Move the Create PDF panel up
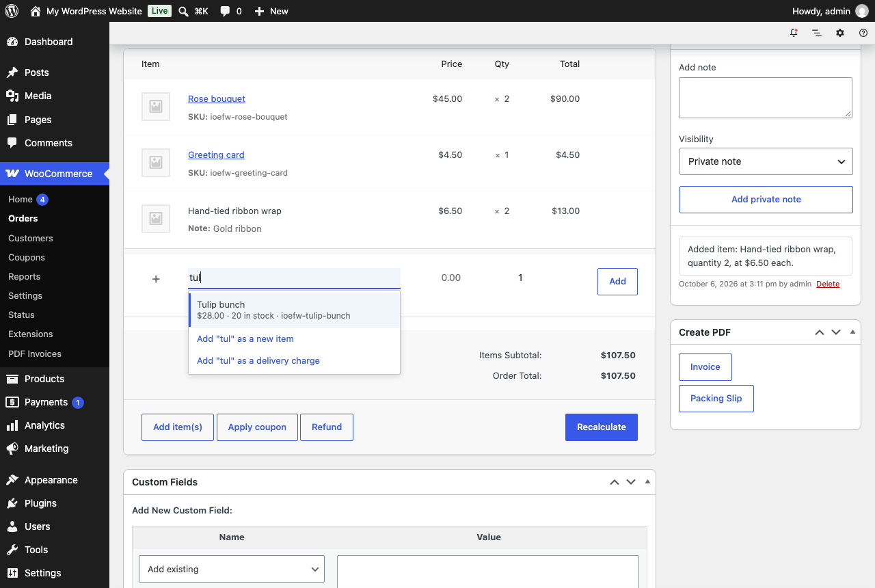The width and height of the screenshot is (875, 588). click(819, 332)
